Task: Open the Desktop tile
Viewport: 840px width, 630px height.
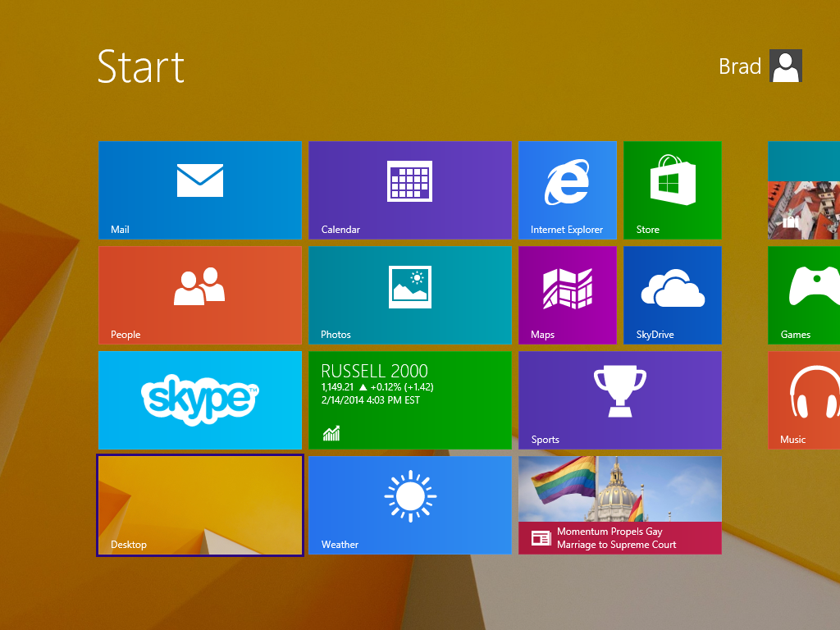Action: coord(200,505)
